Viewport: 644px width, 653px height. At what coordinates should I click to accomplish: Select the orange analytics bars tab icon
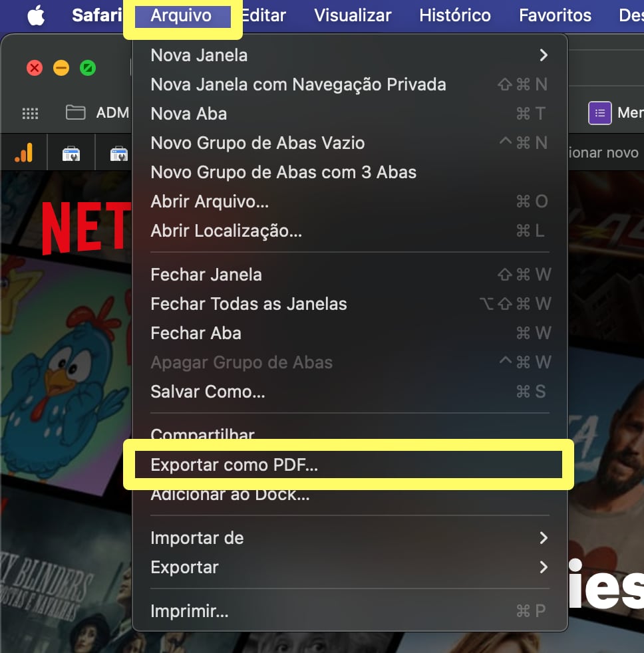click(x=24, y=154)
